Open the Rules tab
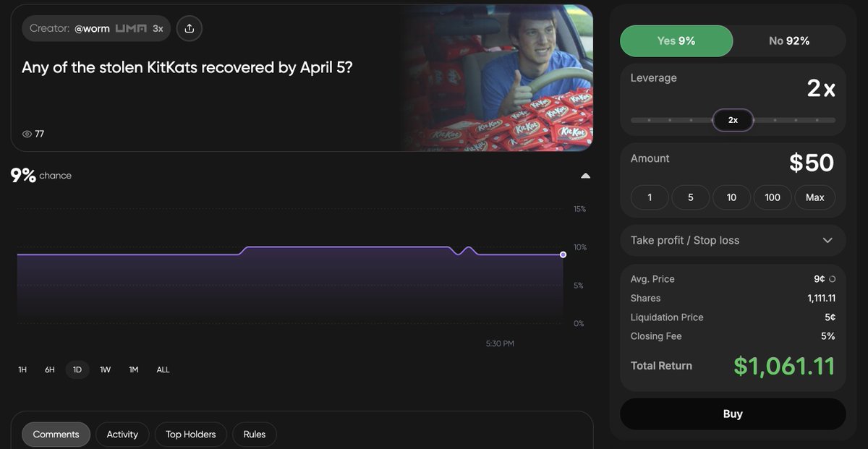The height and width of the screenshot is (449, 868). (x=255, y=435)
